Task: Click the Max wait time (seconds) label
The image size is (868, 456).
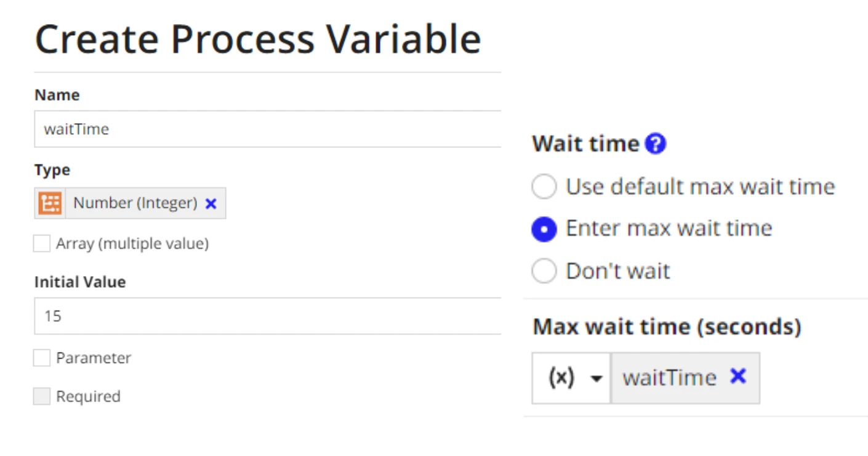Action: (x=667, y=327)
